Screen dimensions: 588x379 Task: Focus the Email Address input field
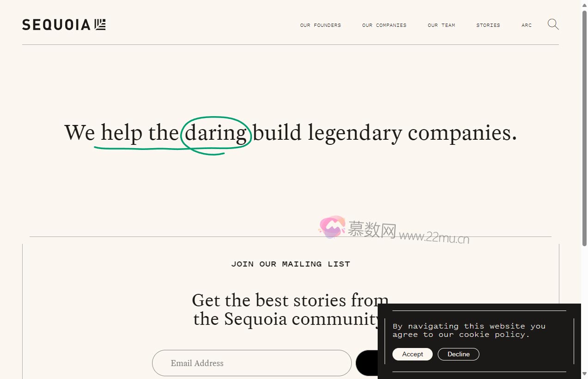(x=252, y=363)
